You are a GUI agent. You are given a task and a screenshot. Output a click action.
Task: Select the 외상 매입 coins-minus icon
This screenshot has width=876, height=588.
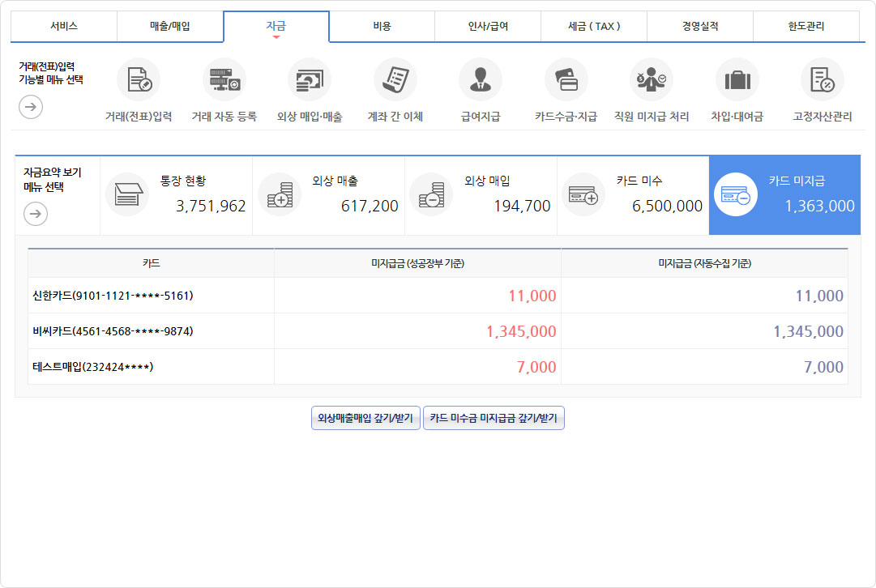432,194
